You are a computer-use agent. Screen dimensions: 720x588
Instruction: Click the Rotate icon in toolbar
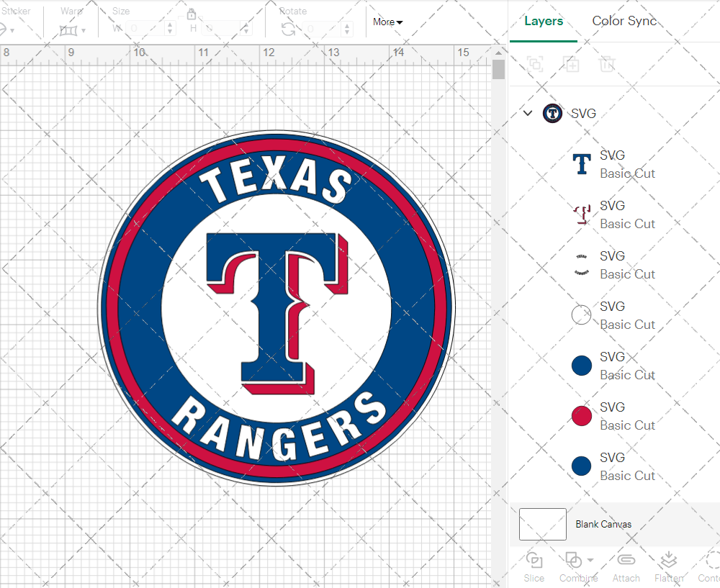click(x=288, y=29)
